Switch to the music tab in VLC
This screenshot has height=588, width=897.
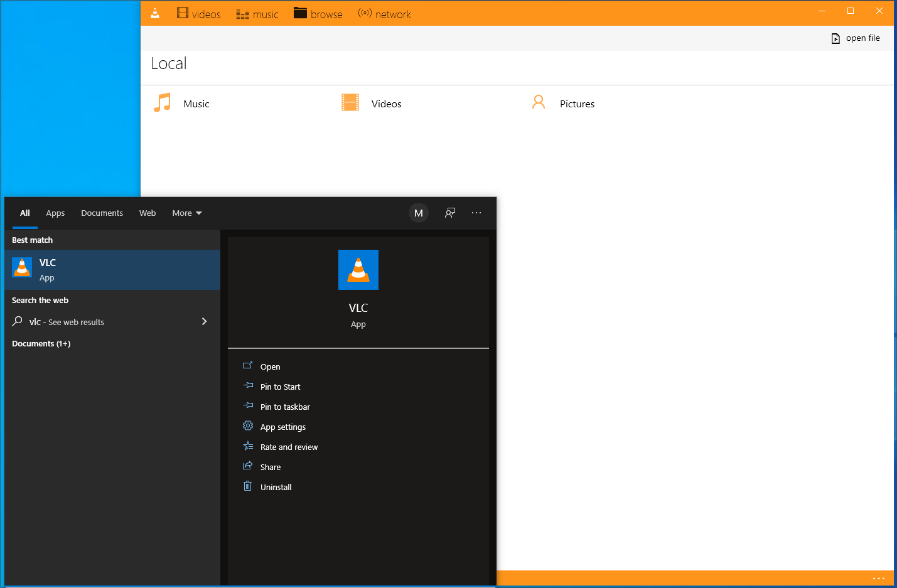point(257,14)
